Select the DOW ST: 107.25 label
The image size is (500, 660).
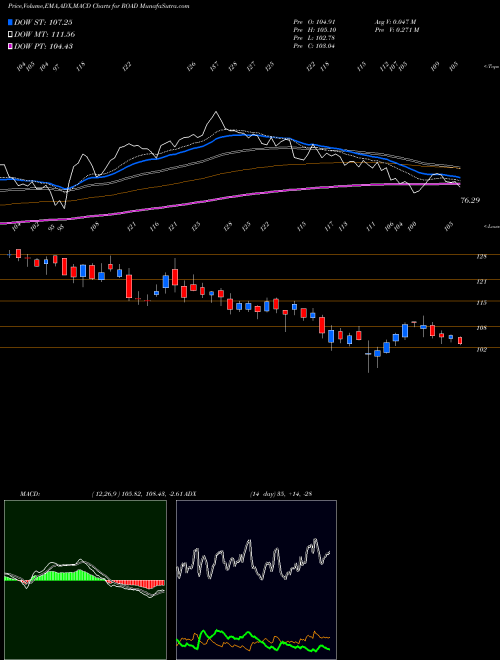pos(43,22)
